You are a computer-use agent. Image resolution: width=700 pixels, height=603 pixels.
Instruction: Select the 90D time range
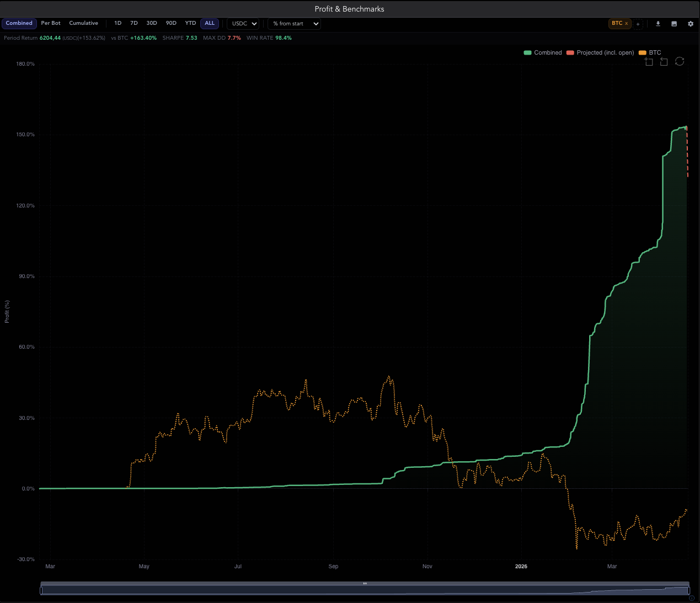point(171,23)
